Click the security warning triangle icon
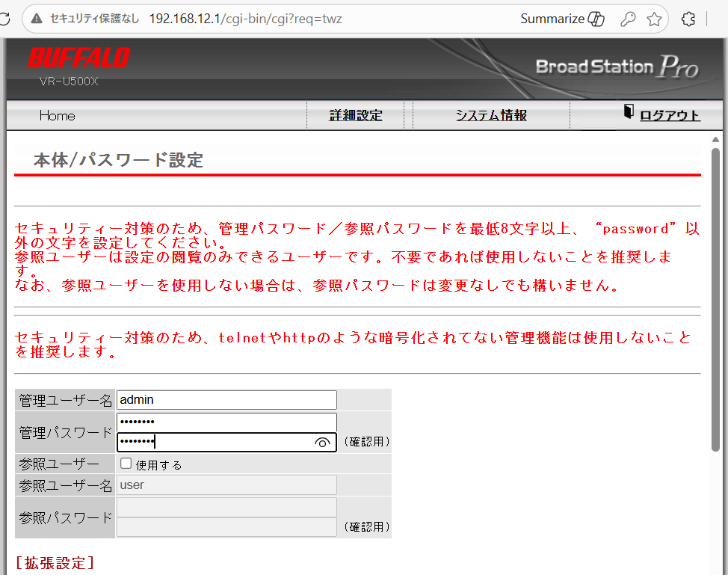 (37, 19)
